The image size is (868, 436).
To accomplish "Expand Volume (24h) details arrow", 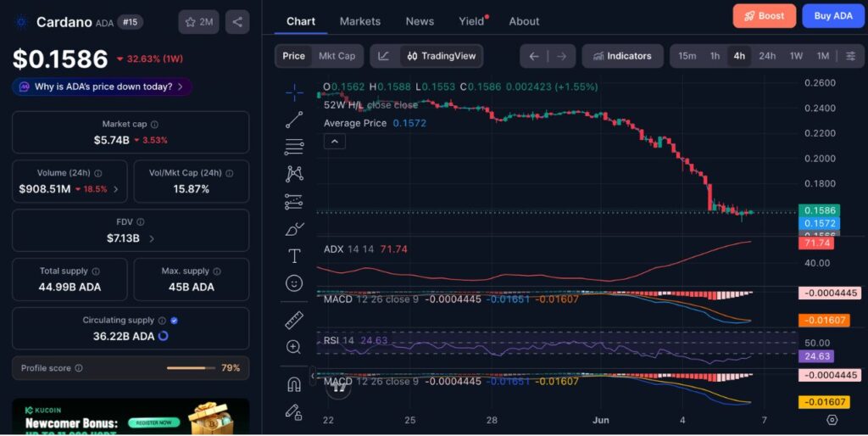I will (x=115, y=189).
